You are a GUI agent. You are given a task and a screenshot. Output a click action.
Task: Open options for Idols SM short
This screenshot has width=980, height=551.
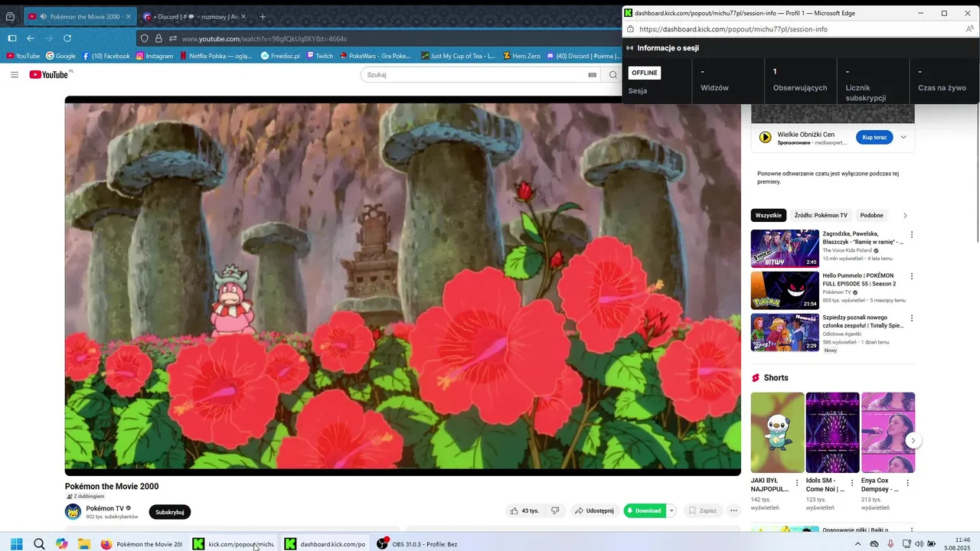pos(852,483)
